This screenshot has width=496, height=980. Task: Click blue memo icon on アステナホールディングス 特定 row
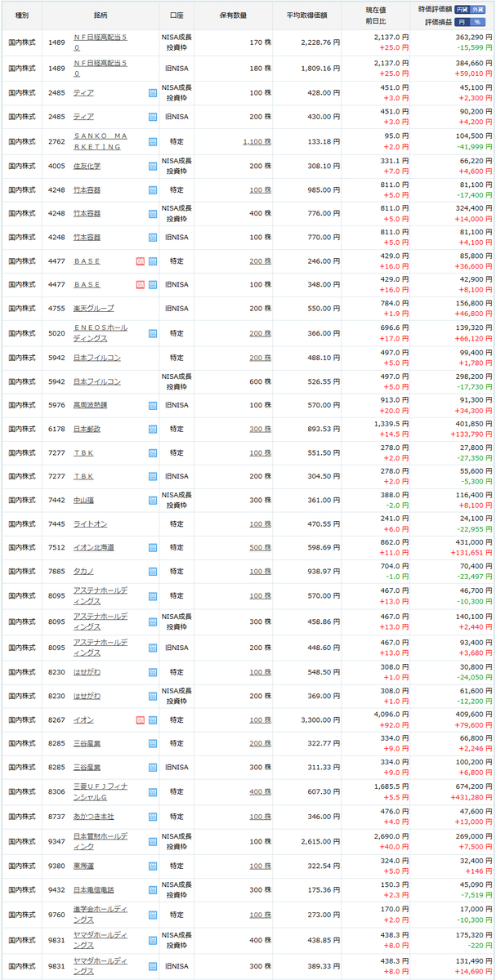click(153, 595)
